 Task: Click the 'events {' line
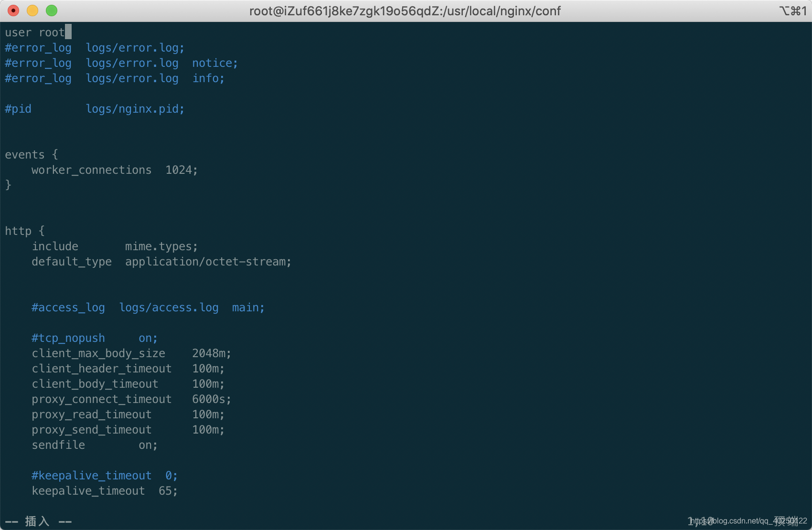tap(32, 155)
